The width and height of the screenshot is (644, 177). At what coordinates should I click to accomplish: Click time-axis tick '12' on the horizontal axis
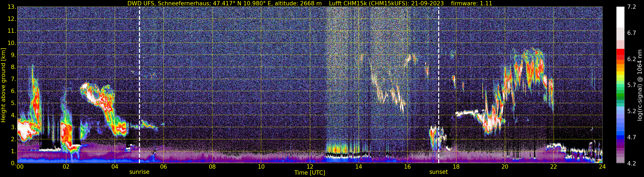[x=310, y=167]
